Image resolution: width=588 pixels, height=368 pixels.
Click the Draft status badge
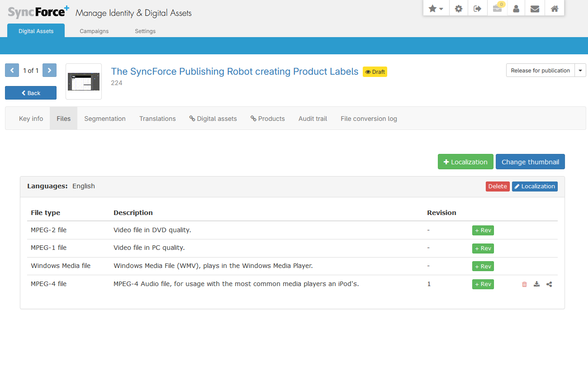[x=375, y=72]
